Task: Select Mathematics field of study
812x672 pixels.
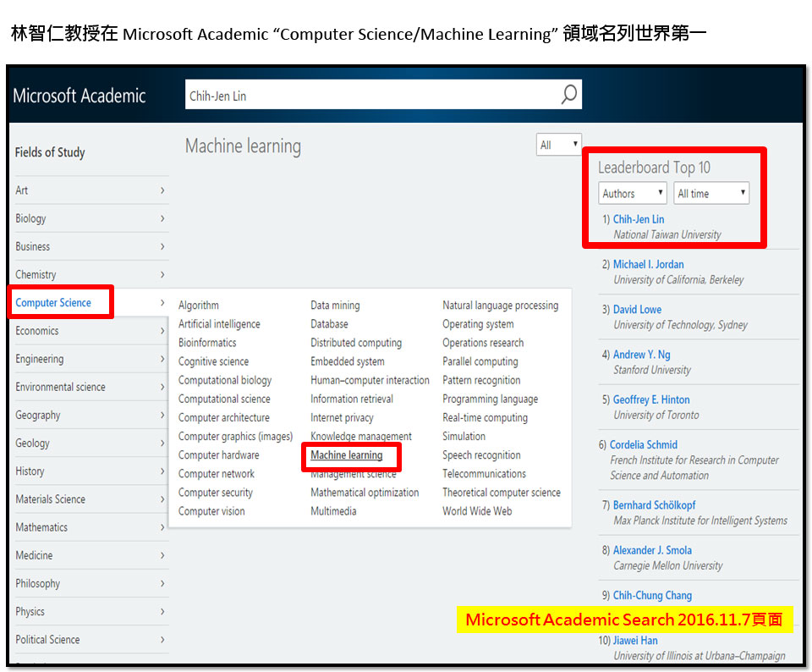Action: (x=41, y=527)
